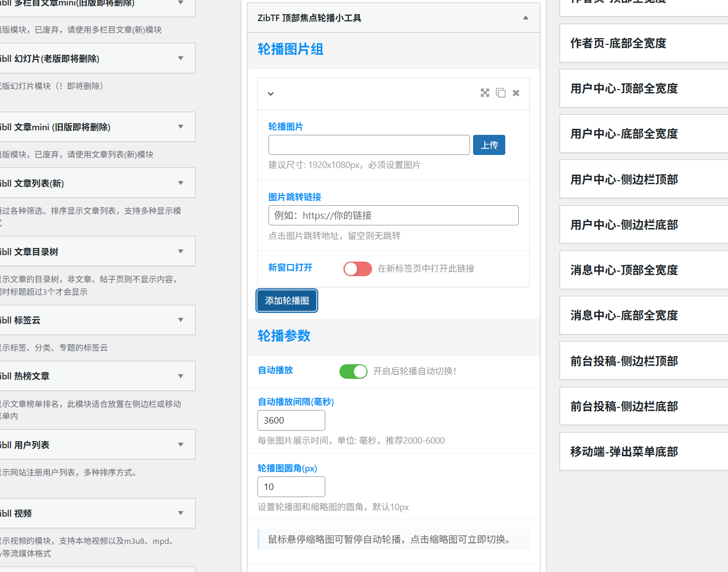The width and height of the screenshot is (728, 572).
Task: Edit the autoplay interval value 3600
Action: coord(291,420)
